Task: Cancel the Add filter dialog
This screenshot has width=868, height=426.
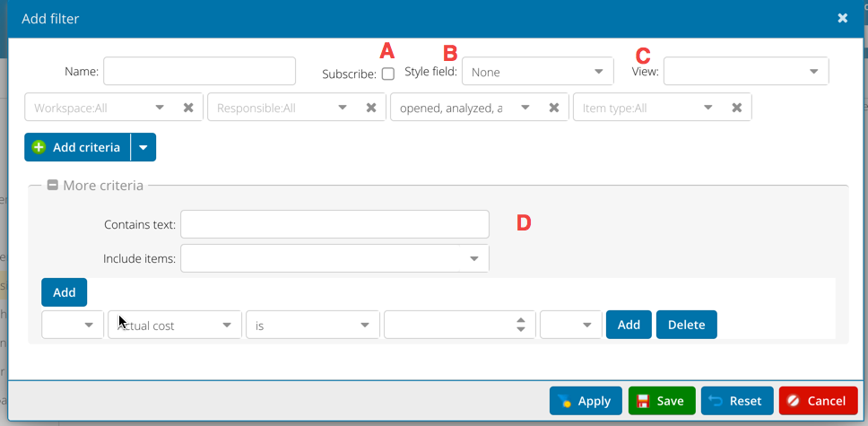Action: (818, 401)
